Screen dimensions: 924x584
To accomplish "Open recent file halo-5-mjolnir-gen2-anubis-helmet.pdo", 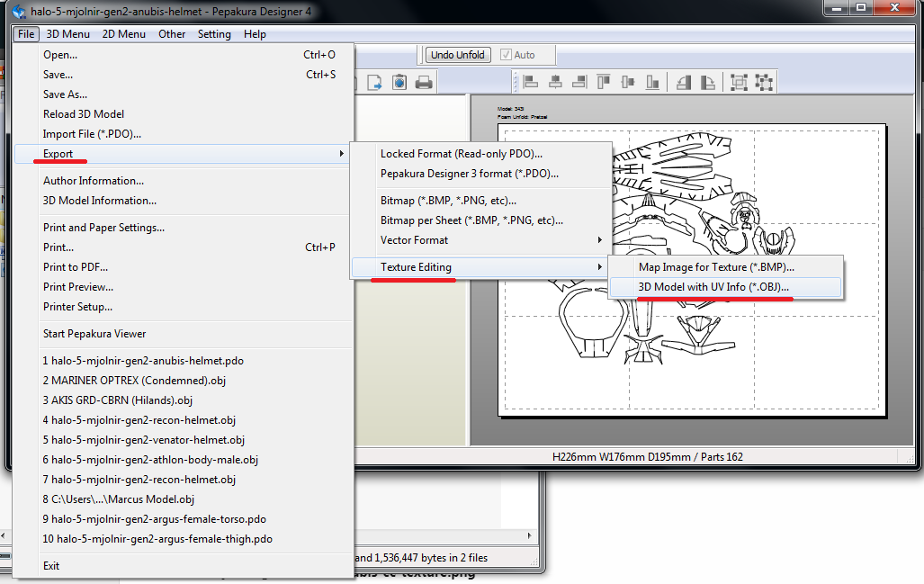I will [184, 361].
